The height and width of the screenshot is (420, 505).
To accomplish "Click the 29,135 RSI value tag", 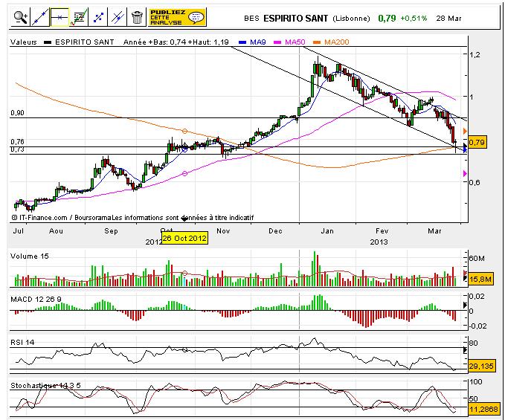I will pyautogui.click(x=481, y=366).
